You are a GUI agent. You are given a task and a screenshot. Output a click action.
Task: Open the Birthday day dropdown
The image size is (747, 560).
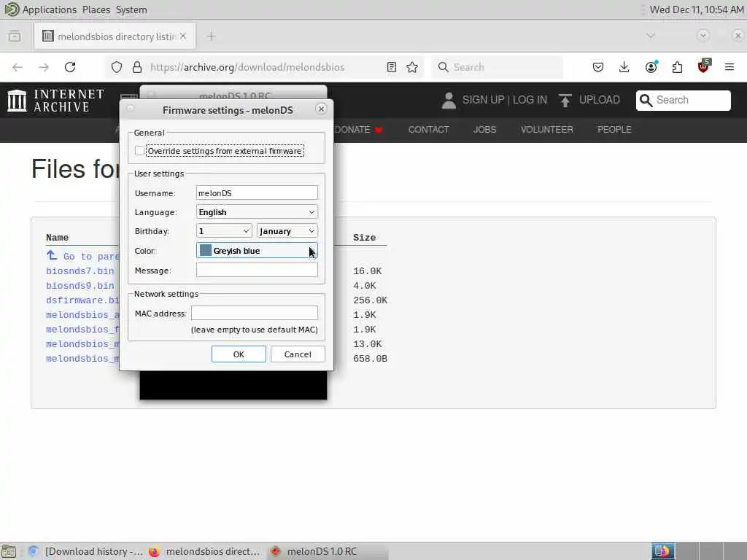224,231
